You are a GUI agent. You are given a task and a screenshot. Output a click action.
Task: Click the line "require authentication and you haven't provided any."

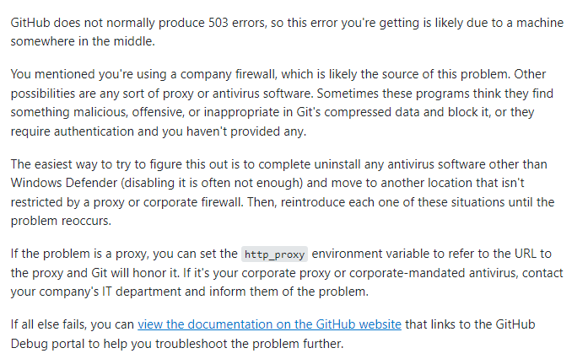[159, 131]
